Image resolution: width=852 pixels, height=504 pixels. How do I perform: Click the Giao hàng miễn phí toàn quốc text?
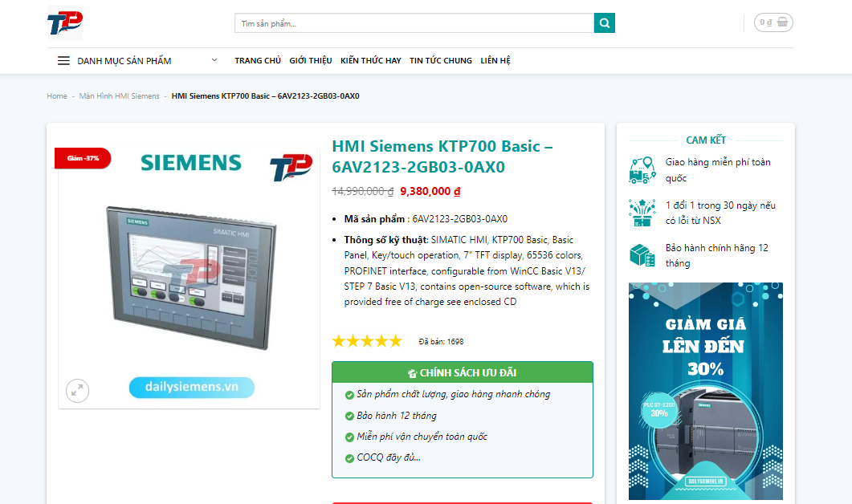pos(718,170)
